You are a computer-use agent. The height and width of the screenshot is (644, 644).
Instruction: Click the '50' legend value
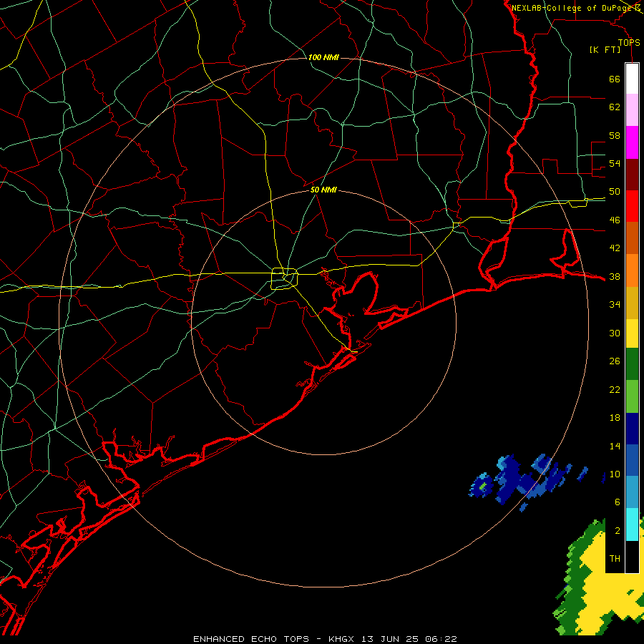[615, 192]
